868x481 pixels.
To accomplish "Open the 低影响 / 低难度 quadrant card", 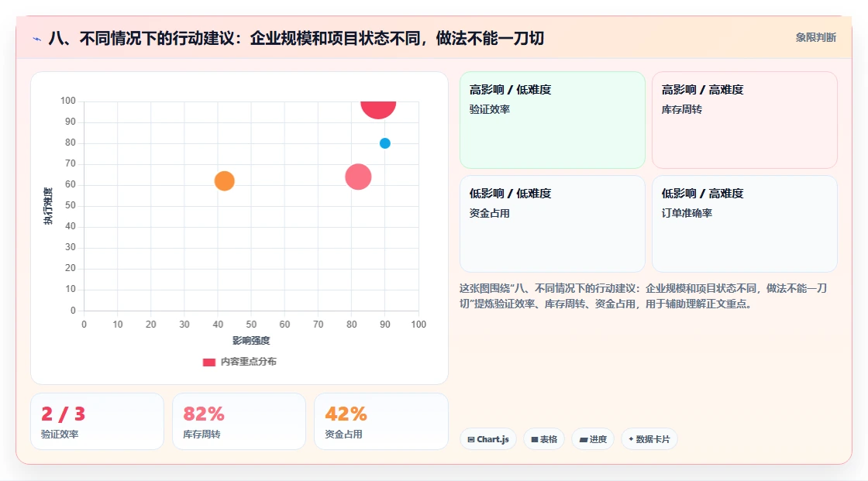I will (553, 224).
